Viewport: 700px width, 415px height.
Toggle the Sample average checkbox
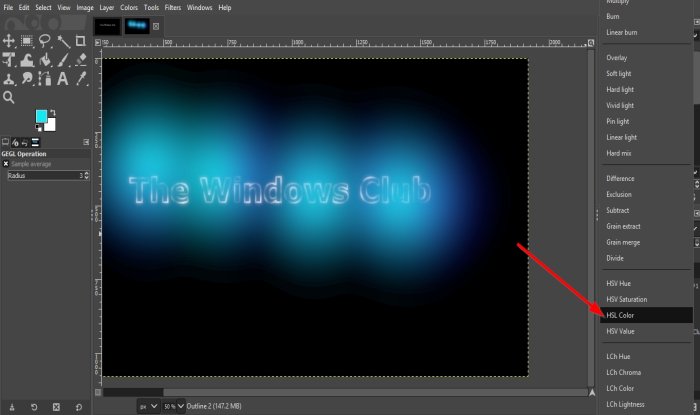(6, 164)
